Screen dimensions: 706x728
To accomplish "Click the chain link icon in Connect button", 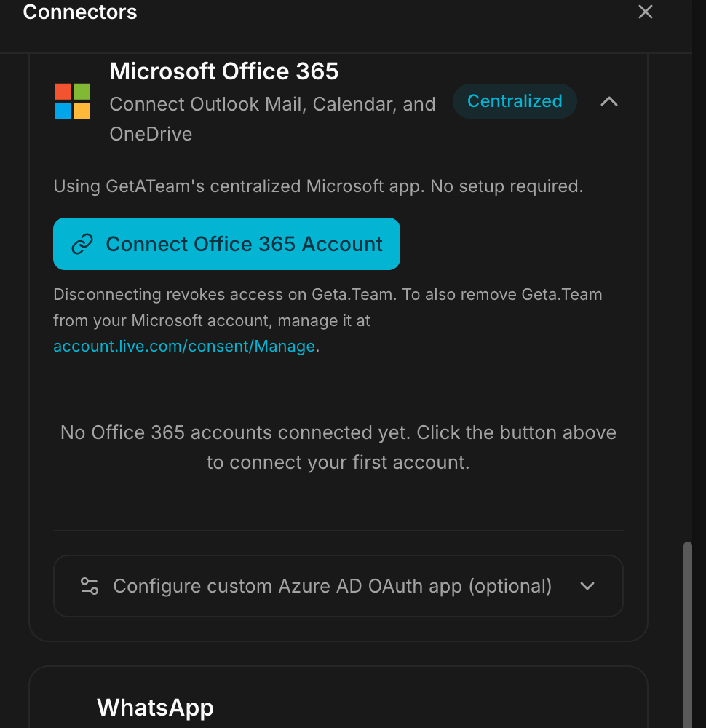I will pyautogui.click(x=82, y=244).
